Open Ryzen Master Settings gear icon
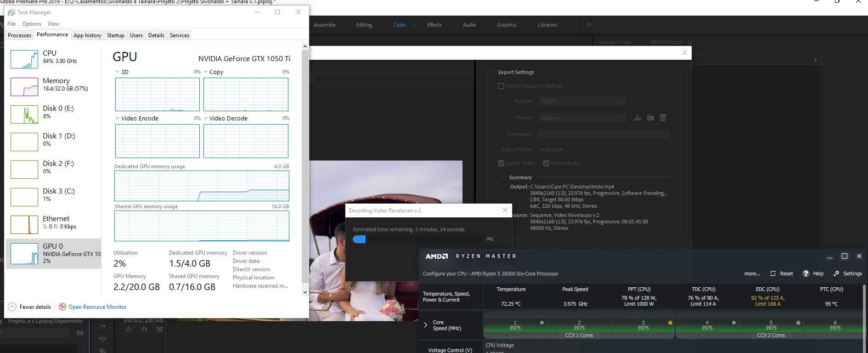Viewport: 868px width, 353px height. click(x=836, y=273)
